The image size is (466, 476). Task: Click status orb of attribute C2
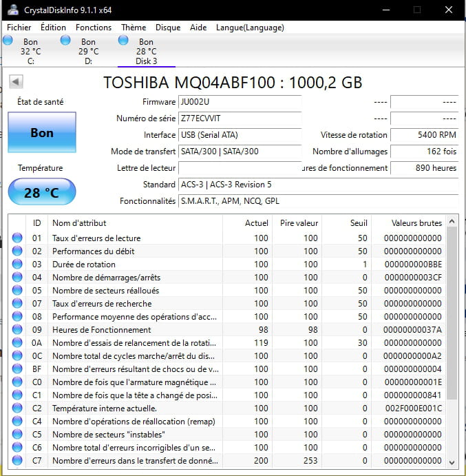point(17,408)
